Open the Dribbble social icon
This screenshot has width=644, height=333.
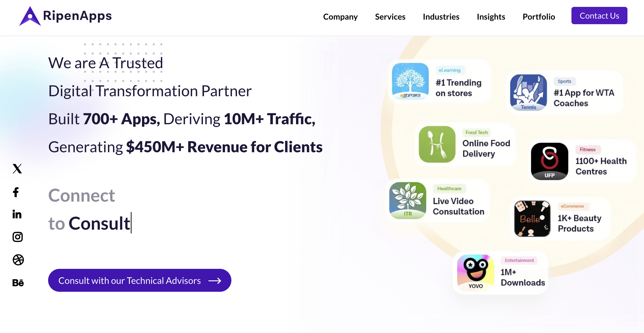tap(18, 260)
